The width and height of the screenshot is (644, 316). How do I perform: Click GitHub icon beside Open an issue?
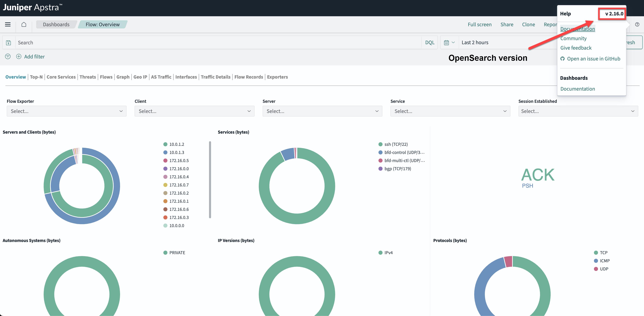coord(562,59)
